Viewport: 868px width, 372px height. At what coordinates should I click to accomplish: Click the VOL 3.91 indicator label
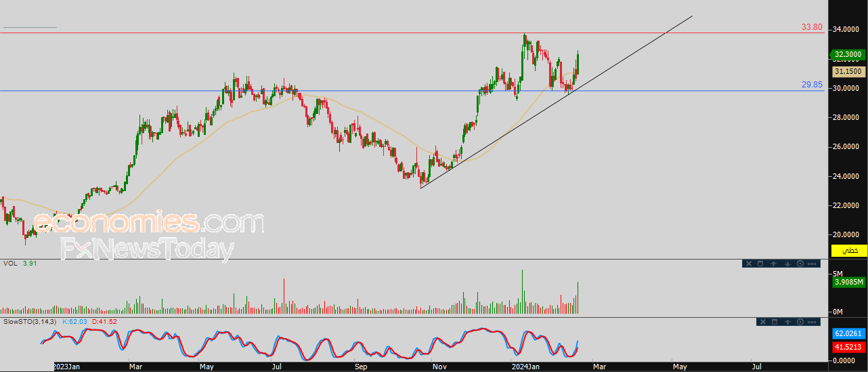(x=20, y=263)
